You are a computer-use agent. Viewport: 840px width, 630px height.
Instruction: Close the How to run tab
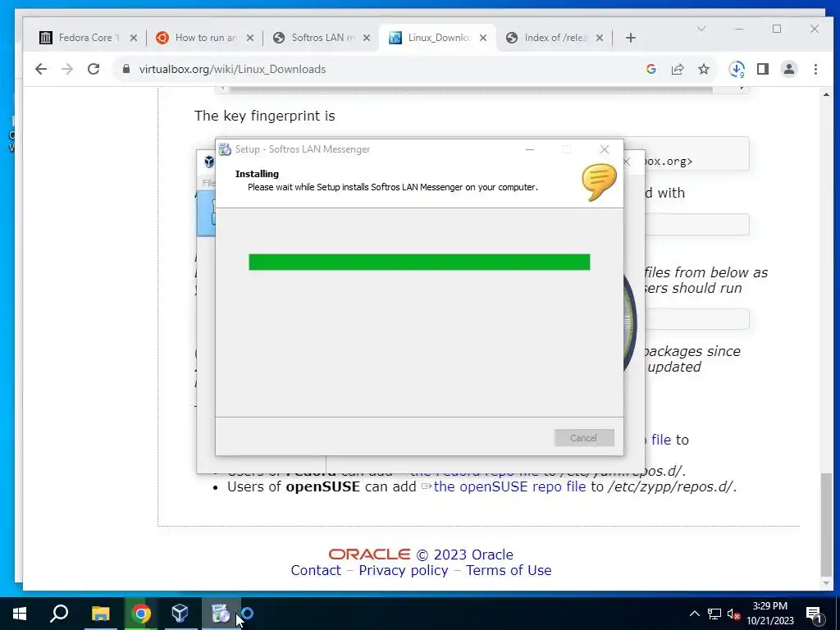pos(250,38)
